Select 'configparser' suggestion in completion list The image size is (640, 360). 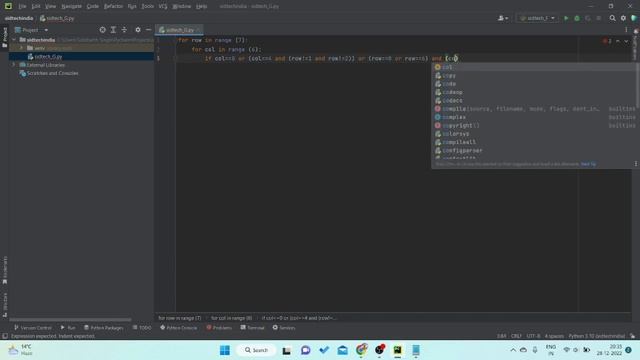[x=535, y=150]
